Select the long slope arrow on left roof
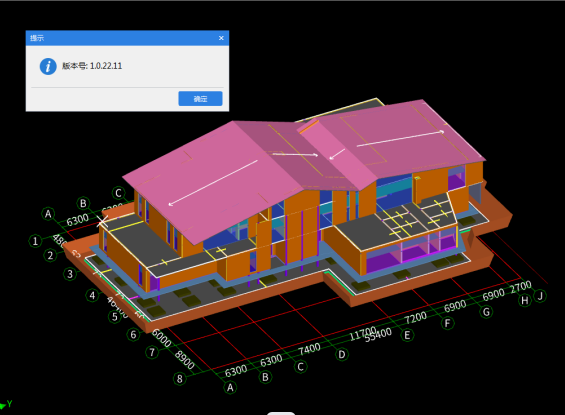The width and height of the screenshot is (565, 415). (x=213, y=182)
